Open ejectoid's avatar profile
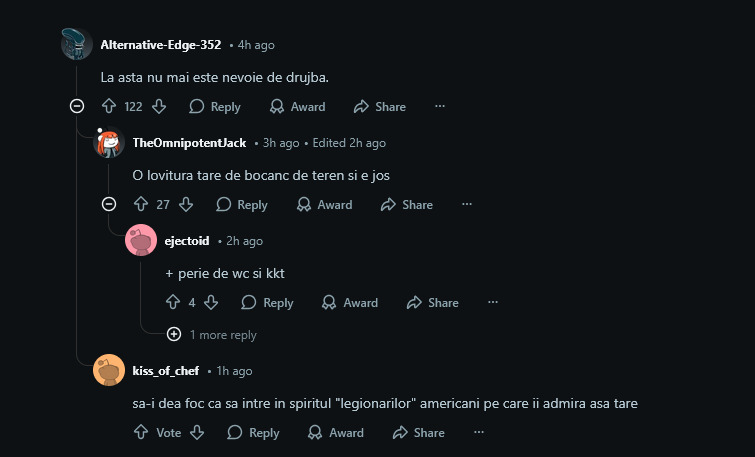 (x=141, y=241)
